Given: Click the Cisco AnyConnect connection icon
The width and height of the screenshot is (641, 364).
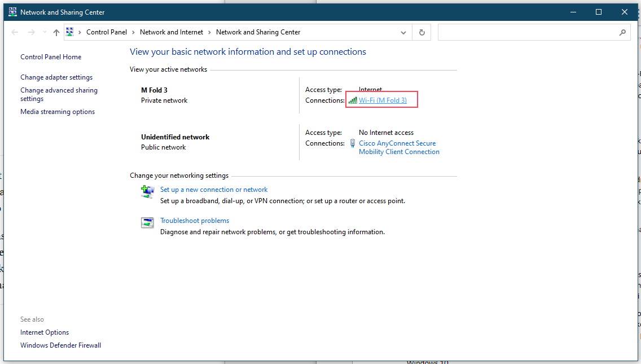Looking at the screenshot, I should [x=353, y=143].
